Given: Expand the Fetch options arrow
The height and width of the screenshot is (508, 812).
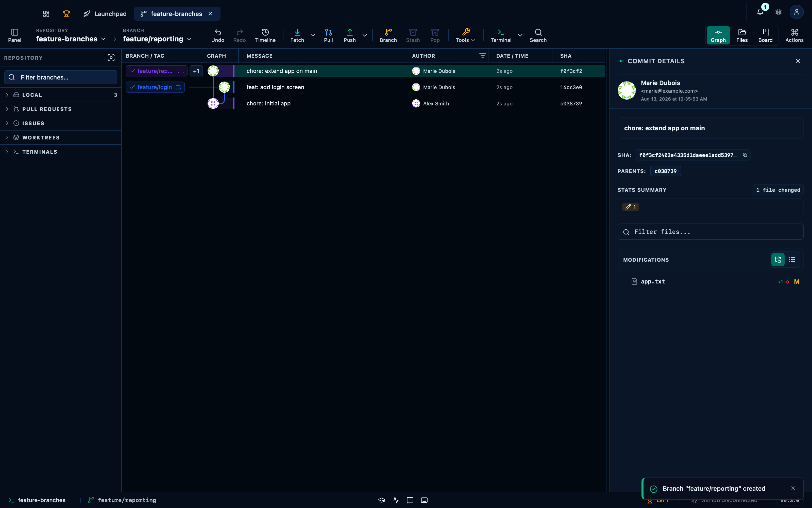Looking at the screenshot, I should pyautogui.click(x=313, y=35).
